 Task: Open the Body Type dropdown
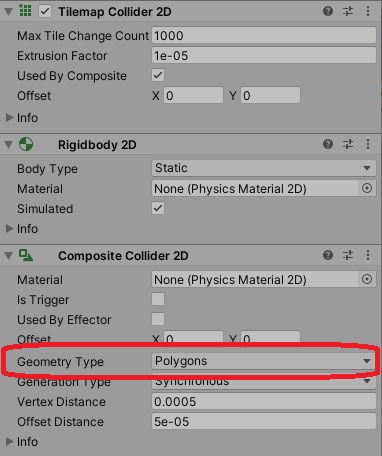[264, 168]
